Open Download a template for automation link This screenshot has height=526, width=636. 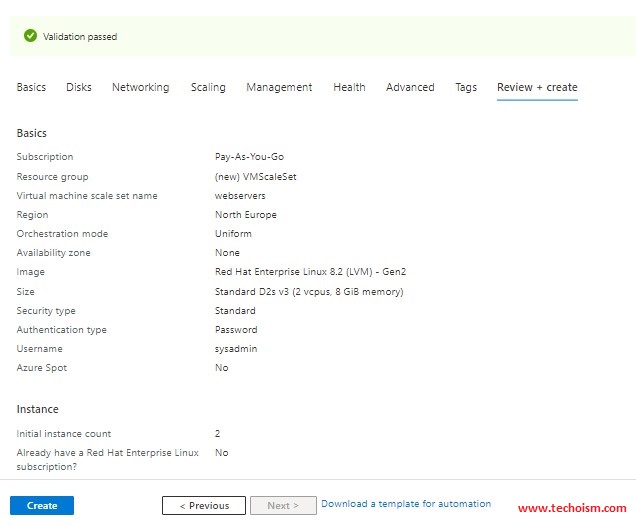406,504
